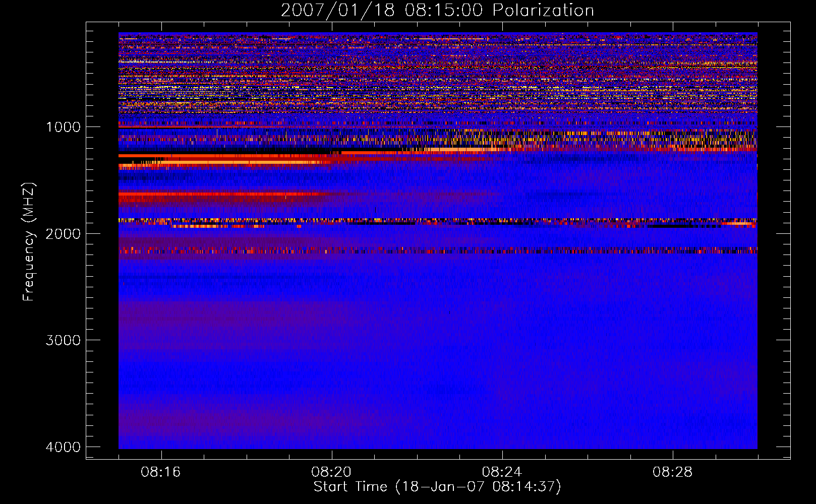Select the 4000 frequency tick label
This screenshot has height=504, width=816.
pyautogui.click(x=64, y=447)
